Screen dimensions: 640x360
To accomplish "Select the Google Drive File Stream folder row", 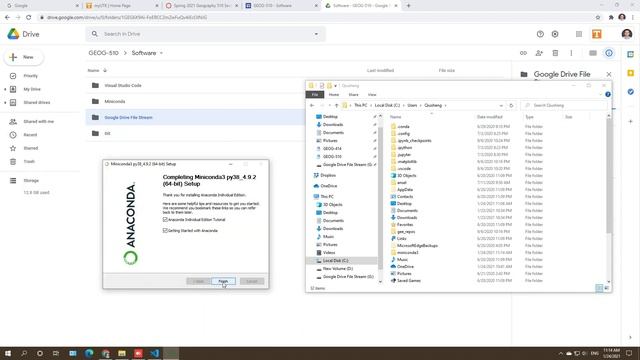I will pos(195,117).
